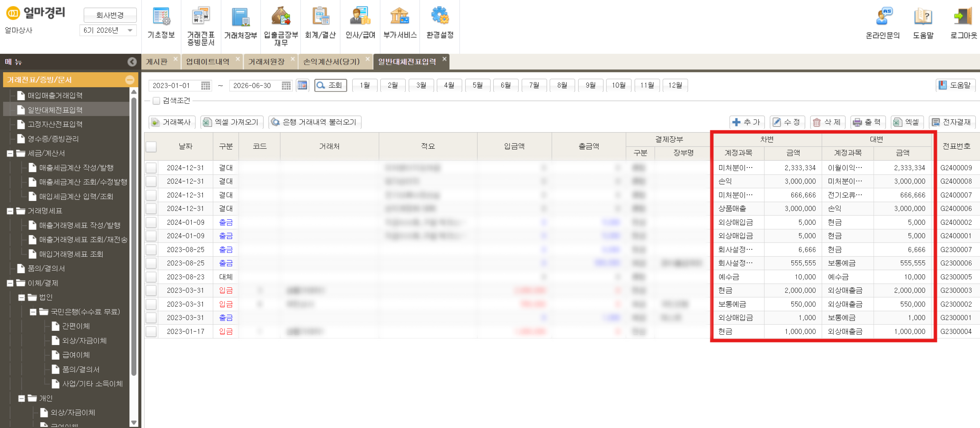Check the row for voucher G2400009

[x=151, y=168]
